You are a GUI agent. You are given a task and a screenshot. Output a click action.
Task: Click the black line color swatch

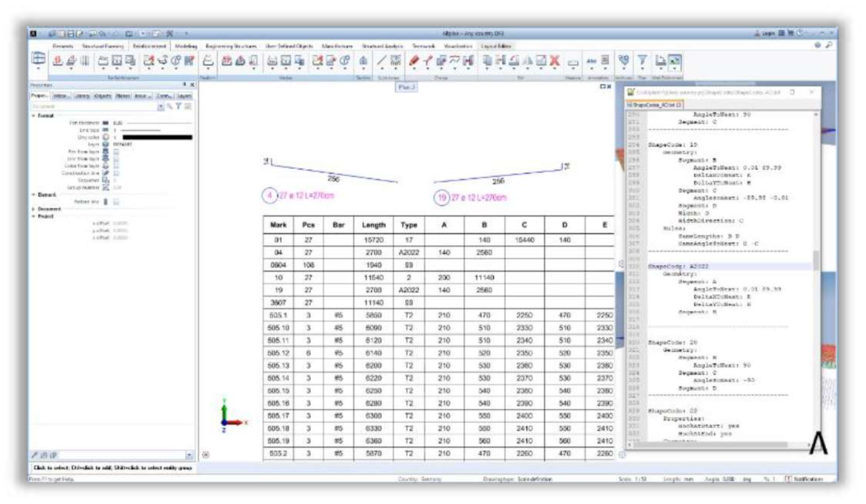[x=157, y=137]
